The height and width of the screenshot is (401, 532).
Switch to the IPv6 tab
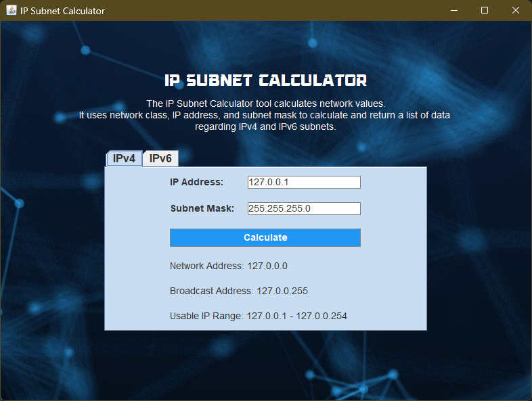160,158
